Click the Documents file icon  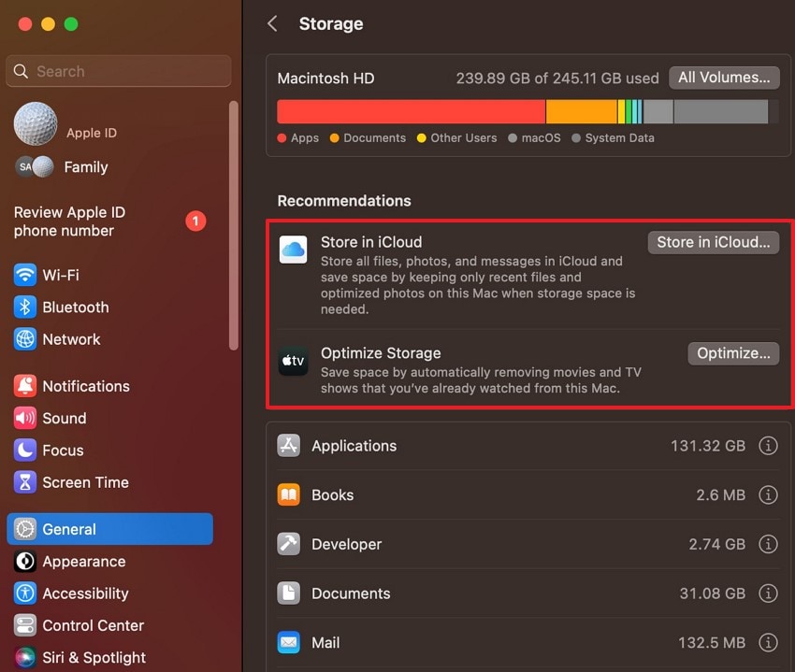pyautogui.click(x=288, y=593)
